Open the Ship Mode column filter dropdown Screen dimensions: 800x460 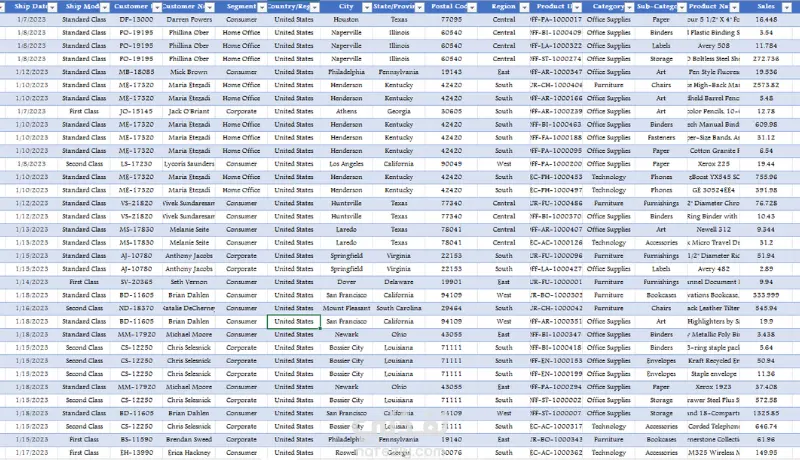click(x=105, y=7)
